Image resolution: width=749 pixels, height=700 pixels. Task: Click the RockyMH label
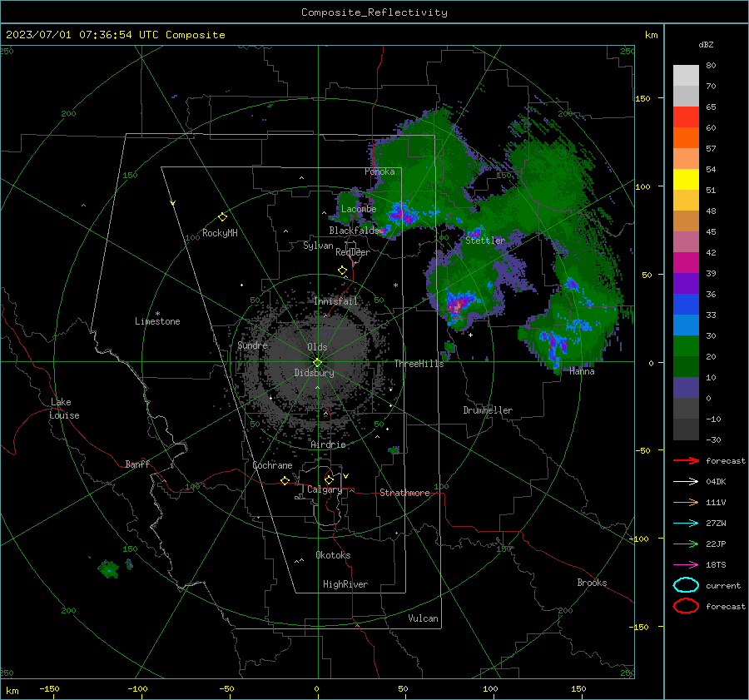pyautogui.click(x=220, y=233)
